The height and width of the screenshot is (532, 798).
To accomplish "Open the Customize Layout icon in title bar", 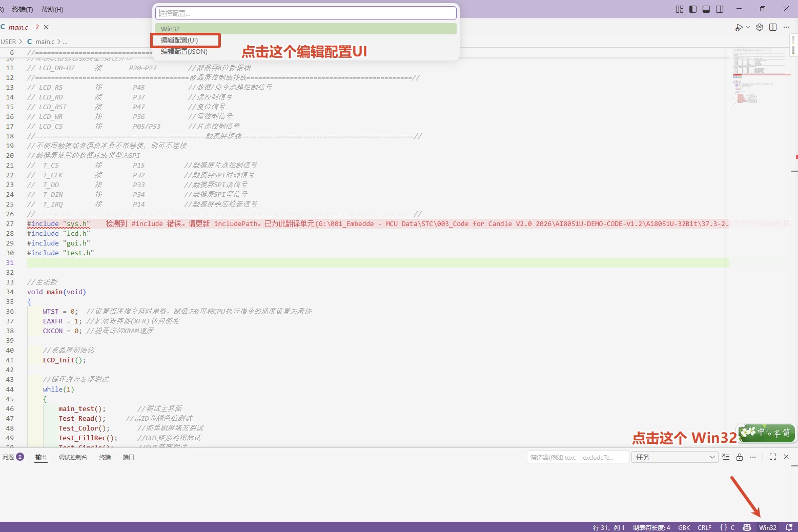I will coord(680,9).
